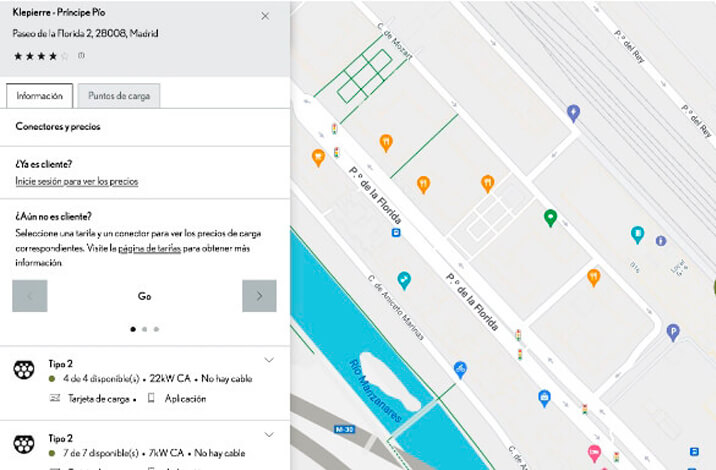Click the green location pin on the map
Viewport: 716px width, 470px height.
click(551, 218)
